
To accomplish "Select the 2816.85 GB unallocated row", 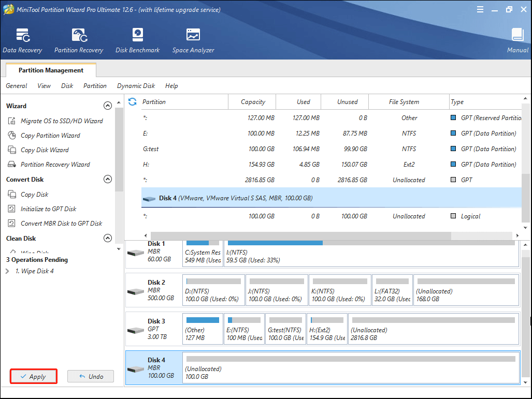I will coord(331,180).
